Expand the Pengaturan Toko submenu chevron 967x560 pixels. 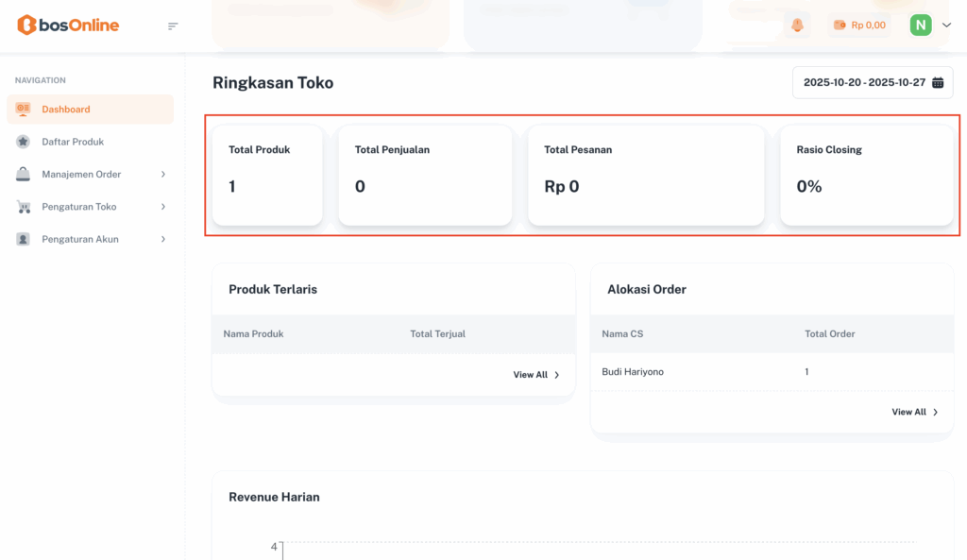click(163, 207)
